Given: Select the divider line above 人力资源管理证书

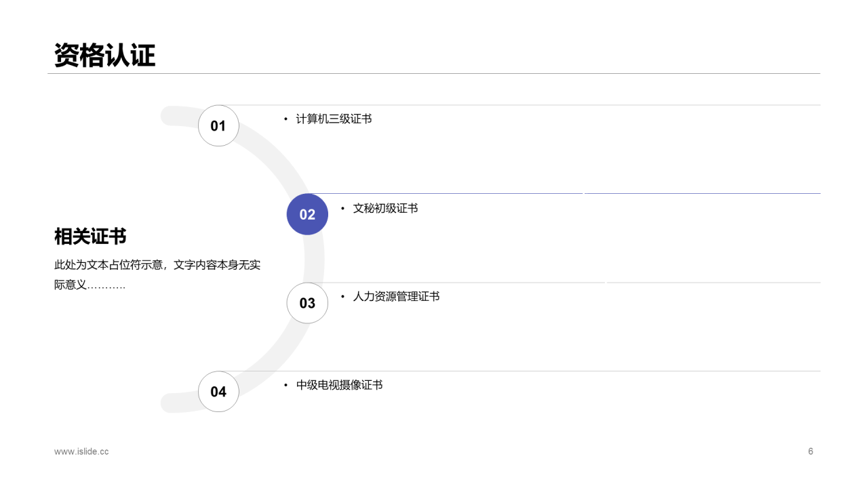Looking at the screenshot, I should pyautogui.click(x=565, y=283).
